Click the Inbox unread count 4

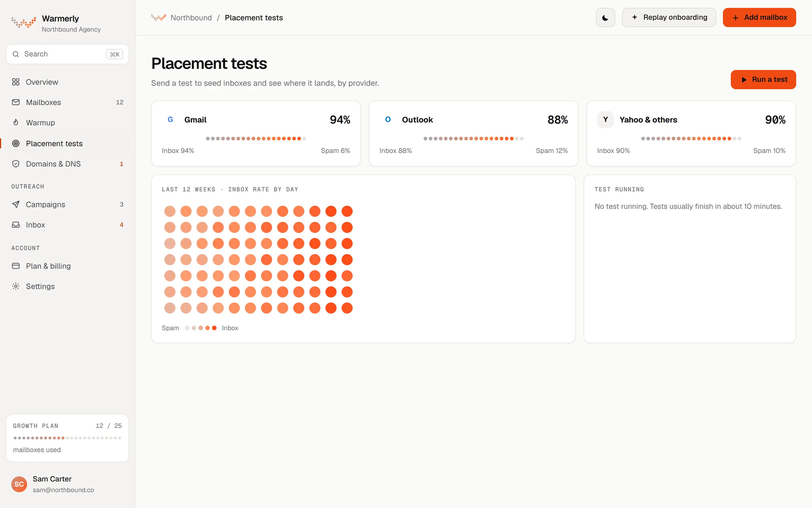[x=122, y=225]
